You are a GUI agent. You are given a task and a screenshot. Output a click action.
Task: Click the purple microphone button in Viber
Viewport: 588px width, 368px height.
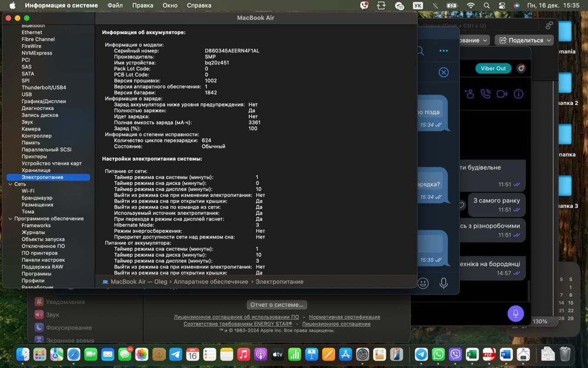pos(516,314)
